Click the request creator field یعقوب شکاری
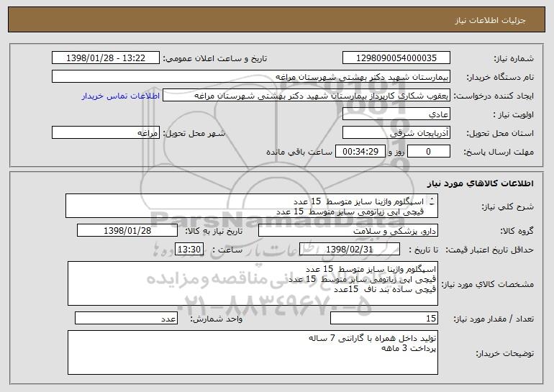Image resolution: width=554 pixels, height=392 pixels. click(x=306, y=96)
